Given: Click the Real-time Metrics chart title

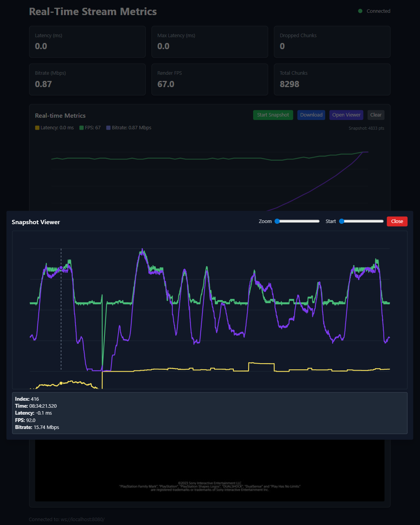Looking at the screenshot, I should (60, 116).
